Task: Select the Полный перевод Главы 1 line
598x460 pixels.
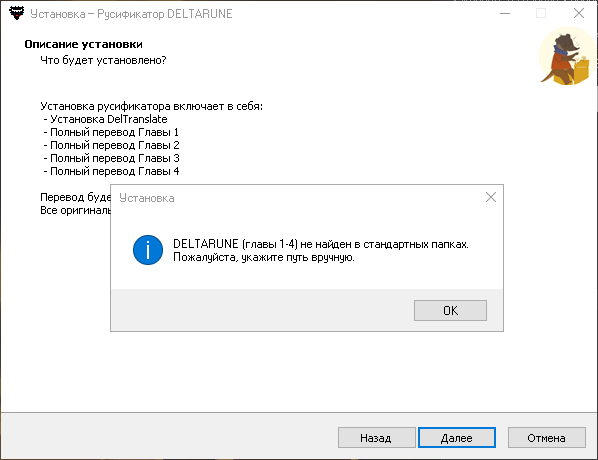Action: coord(111,132)
